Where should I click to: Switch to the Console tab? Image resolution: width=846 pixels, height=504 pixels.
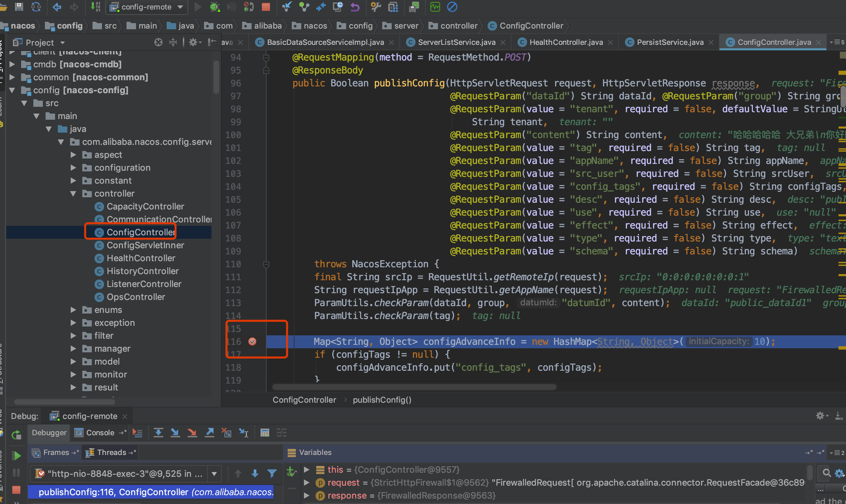(100, 433)
